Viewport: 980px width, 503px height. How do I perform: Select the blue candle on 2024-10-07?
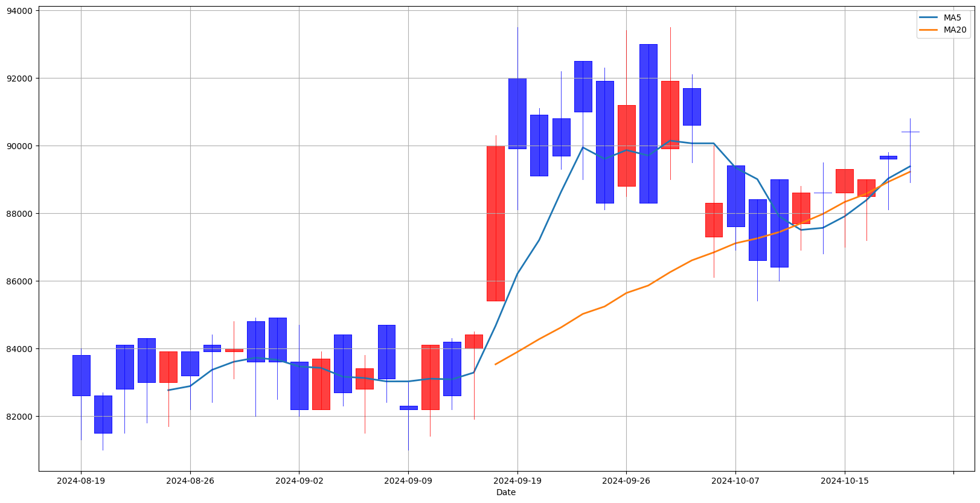735,196
